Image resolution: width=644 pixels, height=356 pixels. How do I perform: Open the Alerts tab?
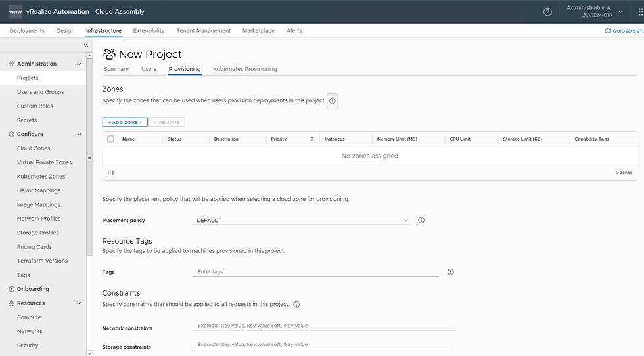tap(294, 30)
